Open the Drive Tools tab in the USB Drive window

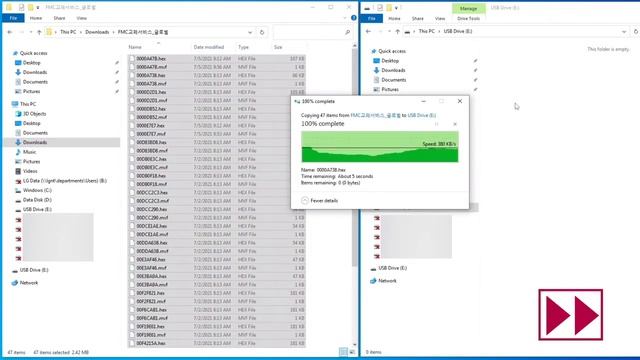(x=468, y=19)
